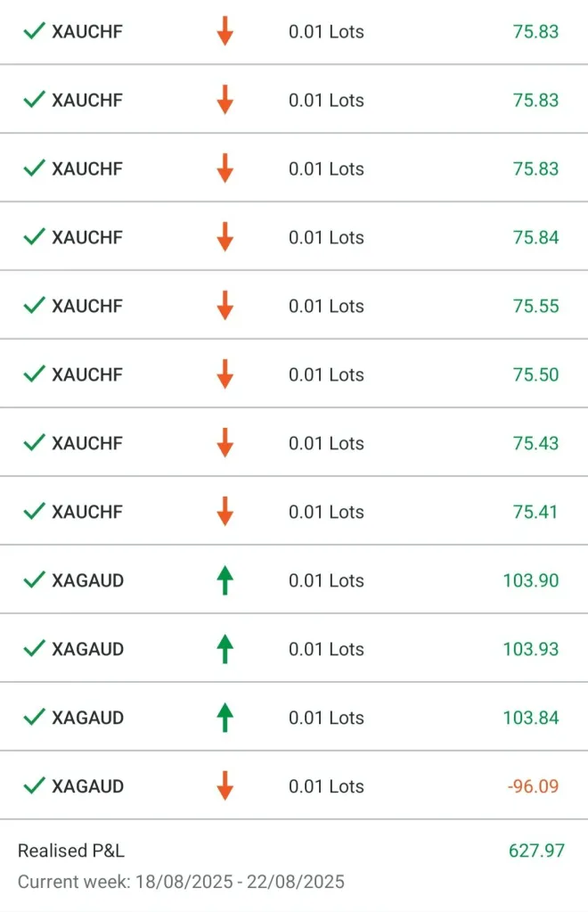Click the green up arrow on the 103.93 row

(225, 649)
